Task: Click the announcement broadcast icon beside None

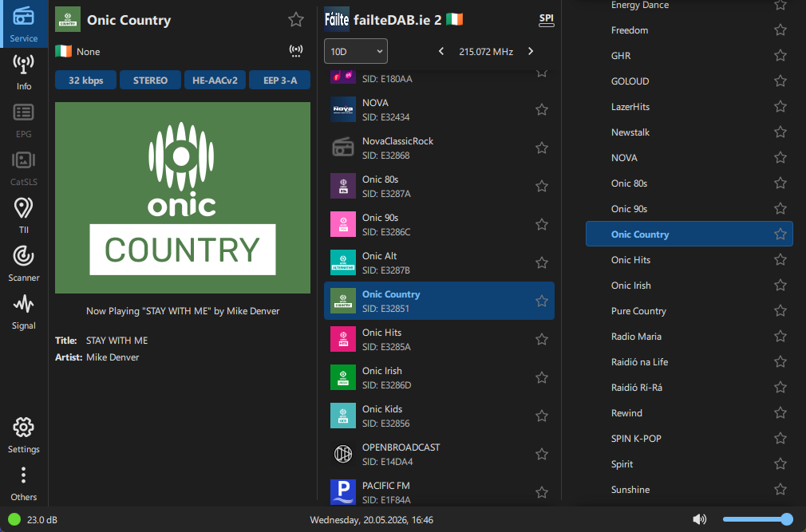Action: 296,51
